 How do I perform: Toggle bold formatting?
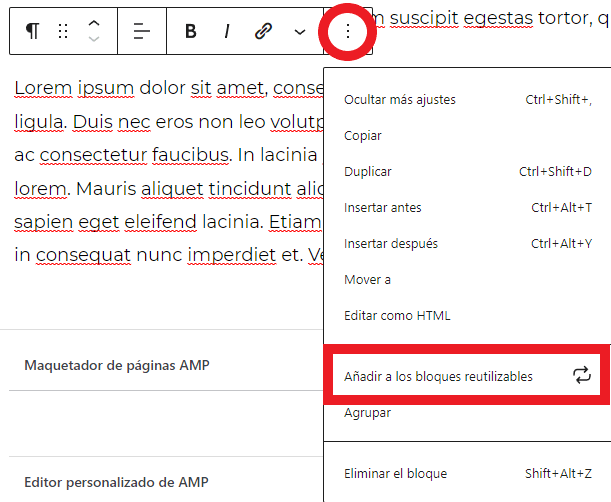[x=190, y=31]
